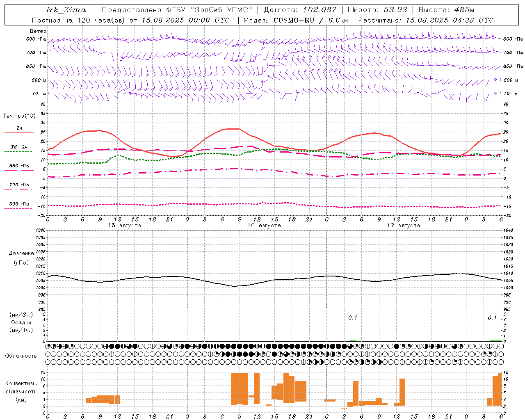
Task: Click the first "0.1" precipitation value on 17 August
Action: [x=353, y=317]
